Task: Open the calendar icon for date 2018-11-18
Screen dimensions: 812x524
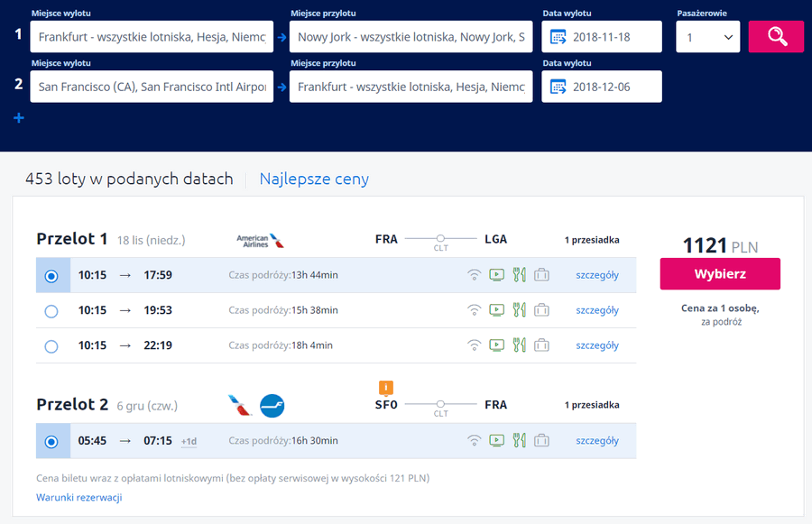Action: pos(558,37)
